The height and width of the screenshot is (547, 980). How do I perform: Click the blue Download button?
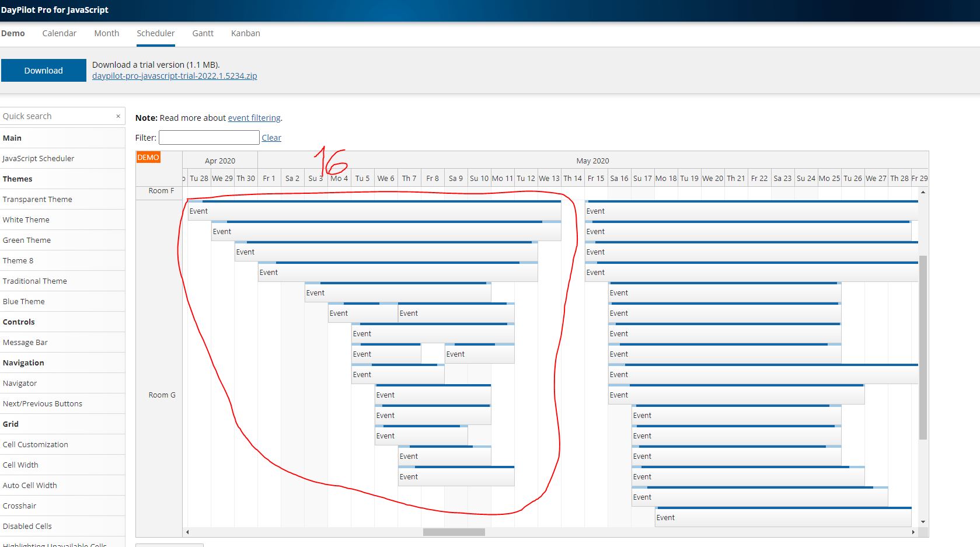44,71
